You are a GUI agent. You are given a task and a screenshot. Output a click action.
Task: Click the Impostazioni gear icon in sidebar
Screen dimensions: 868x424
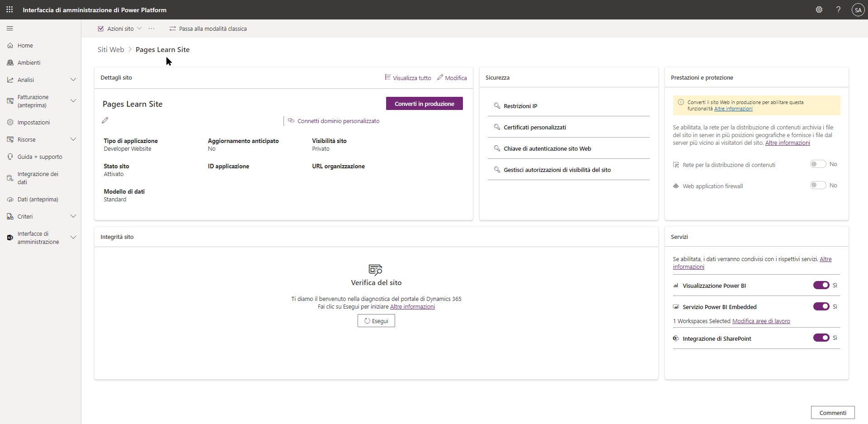pyautogui.click(x=10, y=123)
